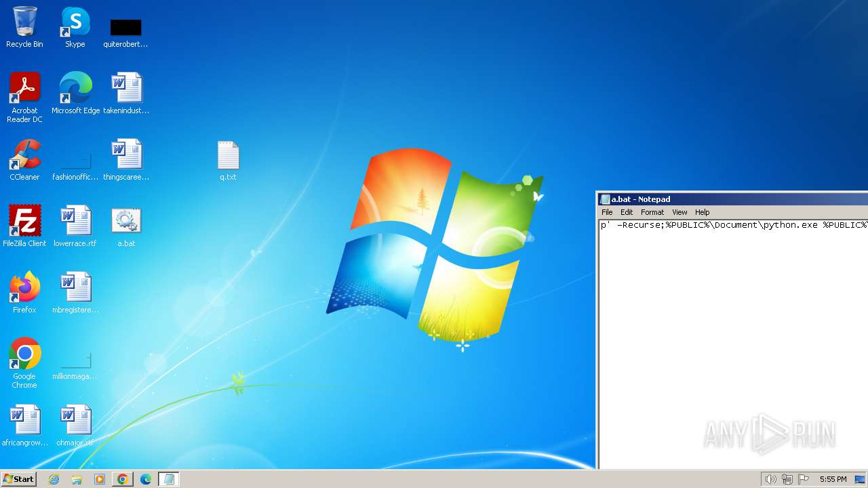The width and height of the screenshot is (868, 488).
Task: Click the 5:55 PM system clock
Action: pos(833,479)
